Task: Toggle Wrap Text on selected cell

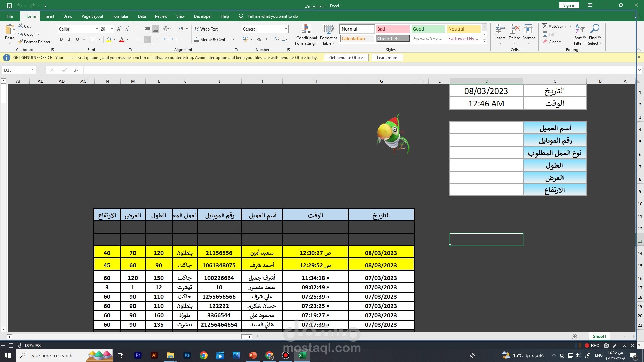Action: point(206,29)
